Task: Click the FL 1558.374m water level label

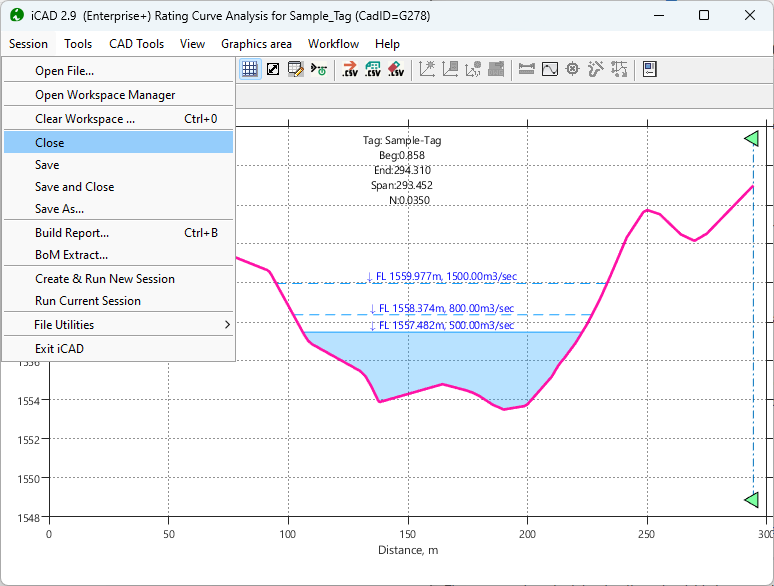Action: tap(441, 309)
